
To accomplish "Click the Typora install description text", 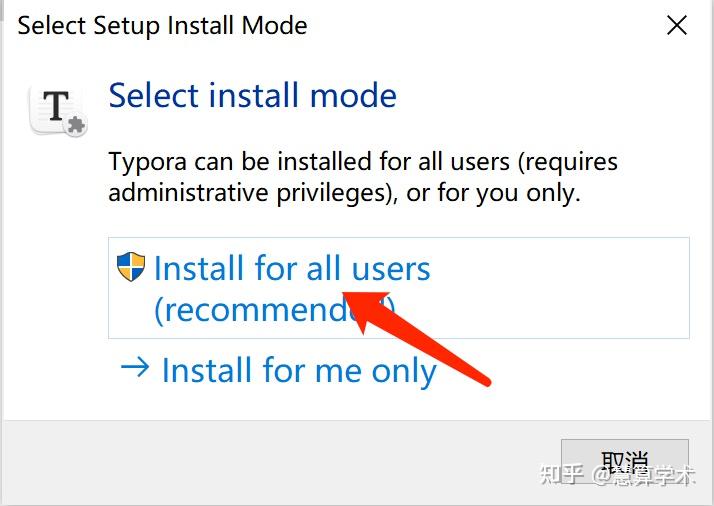I will tap(362, 177).
